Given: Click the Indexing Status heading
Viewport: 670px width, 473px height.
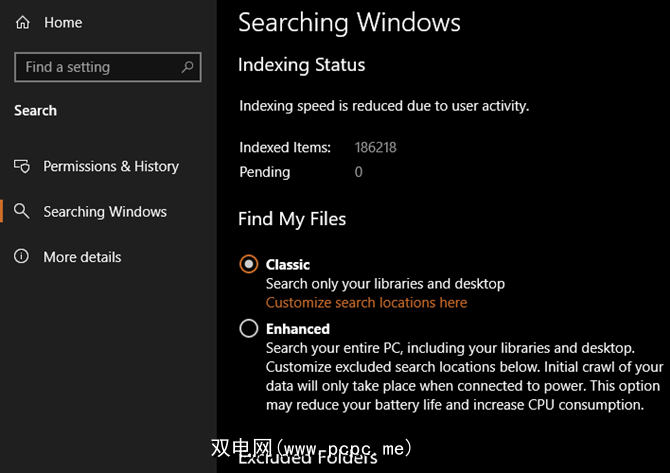Looking at the screenshot, I should pyautogui.click(x=302, y=65).
